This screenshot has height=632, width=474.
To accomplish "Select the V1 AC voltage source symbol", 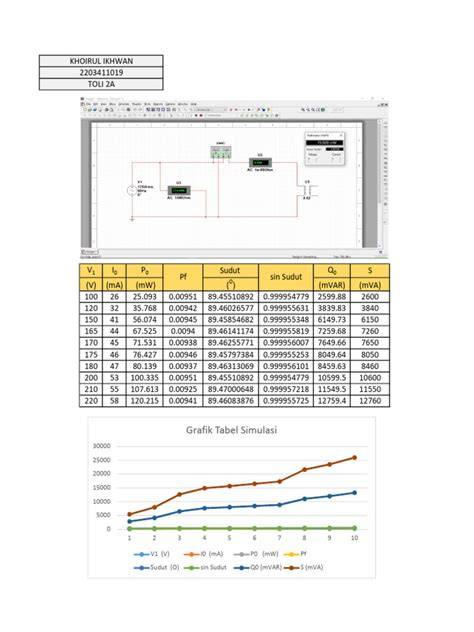I will point(131,191).
